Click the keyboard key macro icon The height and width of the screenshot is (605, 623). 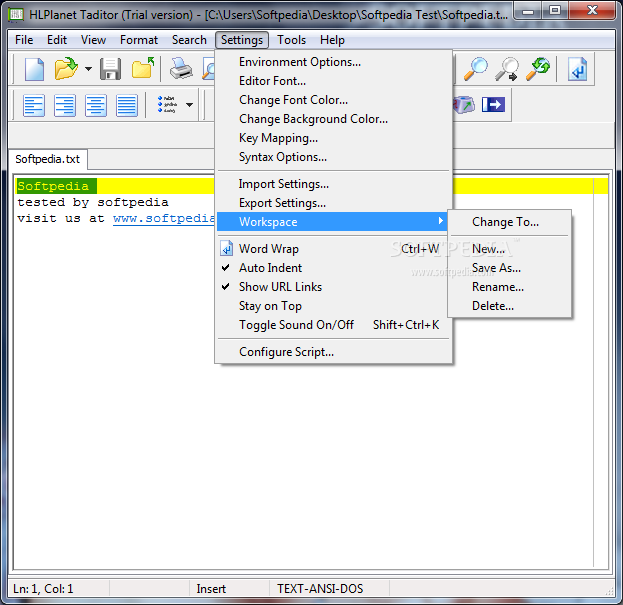click(x=463, y=105)
